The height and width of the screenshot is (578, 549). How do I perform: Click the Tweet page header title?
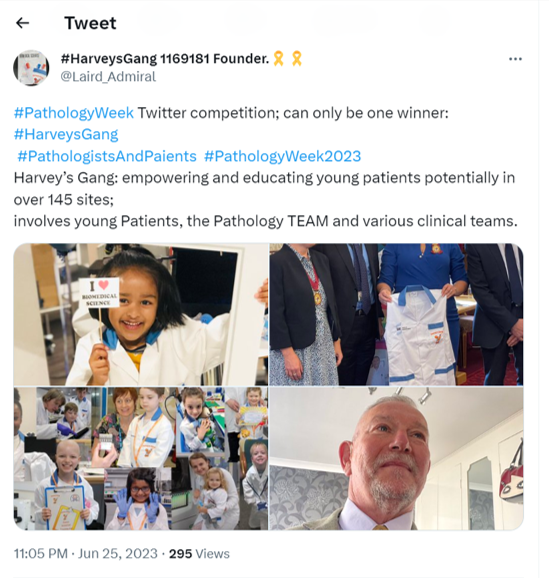pos(90,23)
